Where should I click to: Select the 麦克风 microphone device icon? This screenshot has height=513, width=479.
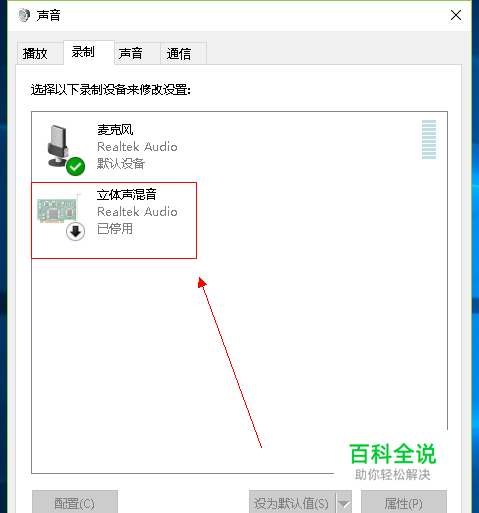[58, 146]
